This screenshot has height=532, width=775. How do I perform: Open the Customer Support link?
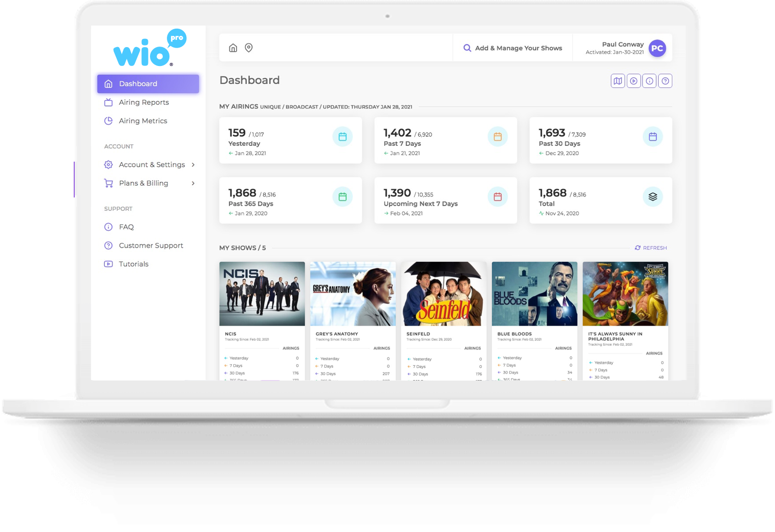[x=151, y=246]
